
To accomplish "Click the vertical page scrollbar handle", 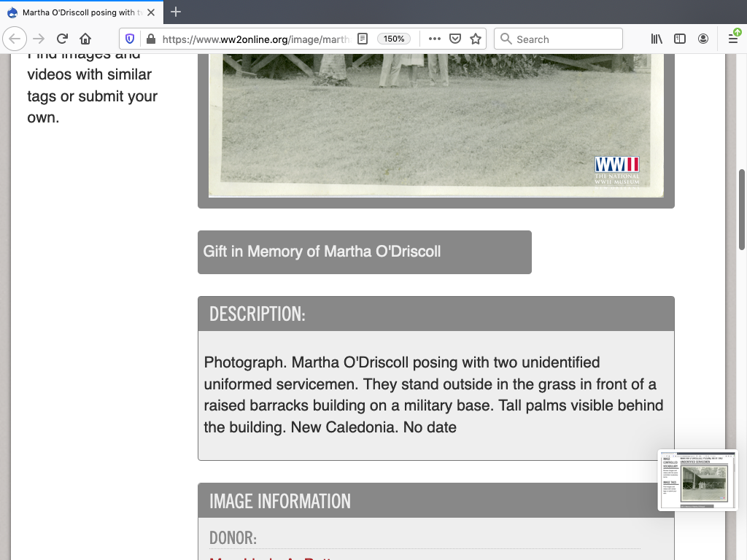I will [x=743, y=209].
